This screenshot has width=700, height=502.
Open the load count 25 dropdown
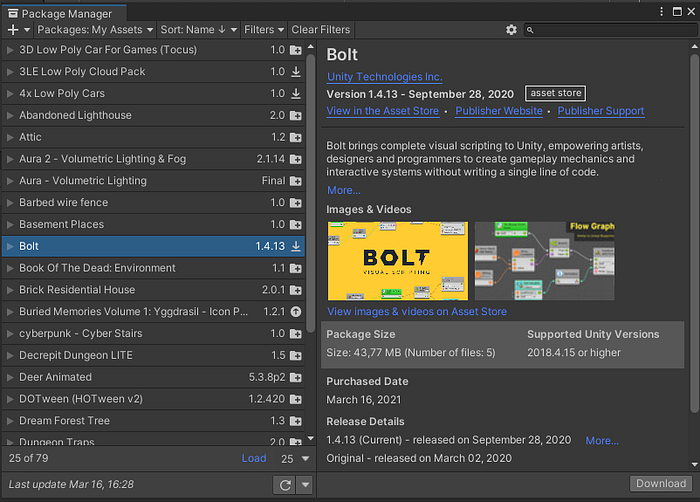pos(291,458)
